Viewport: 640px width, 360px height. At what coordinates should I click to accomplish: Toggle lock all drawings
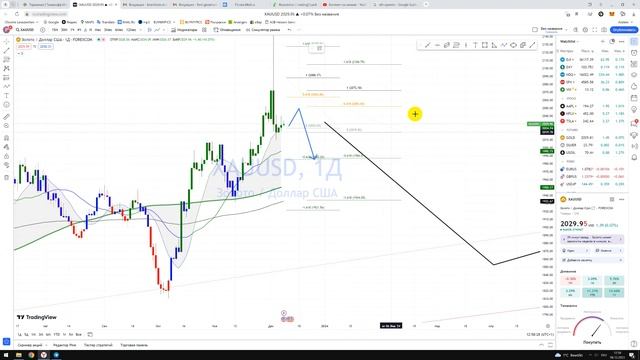(x=7, y=156)
